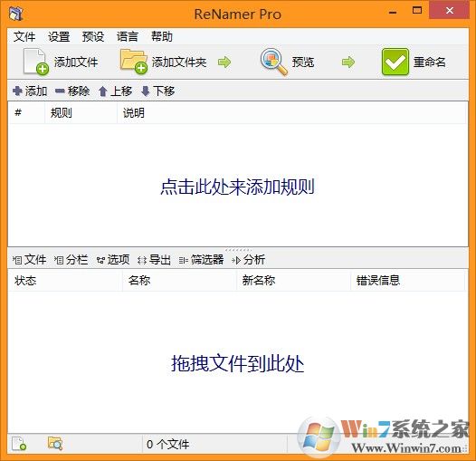Click the minus icon to 移除 rule

pyautogui.click(x=60, y=91)
